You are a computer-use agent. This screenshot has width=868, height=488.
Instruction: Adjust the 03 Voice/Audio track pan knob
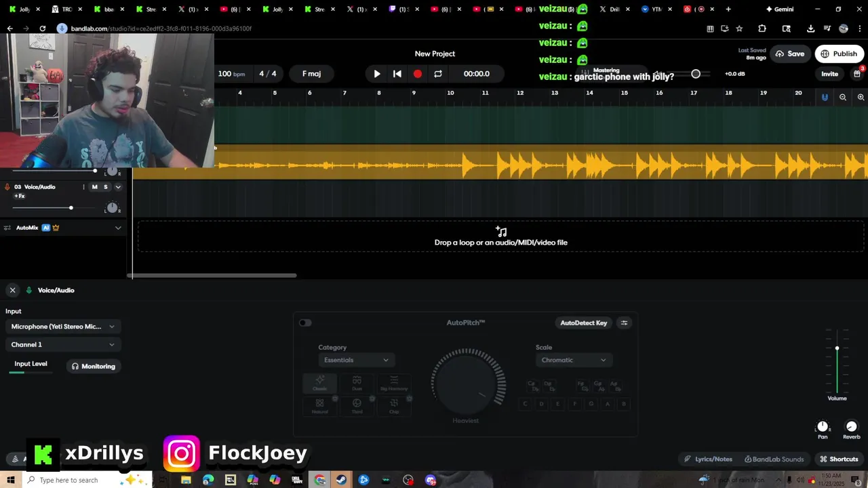(113, 208)
